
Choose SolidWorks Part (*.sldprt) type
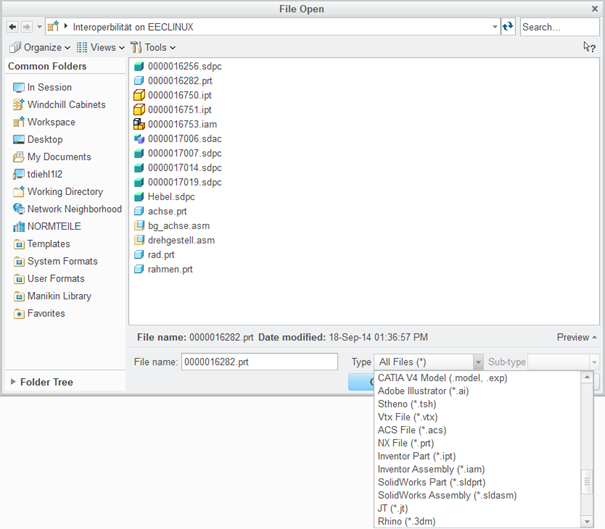pyautogui.click(x=431, y=482)
